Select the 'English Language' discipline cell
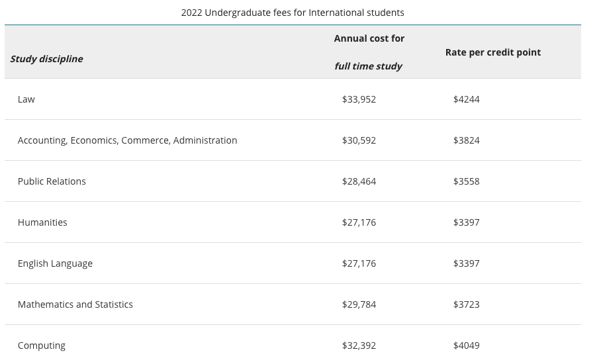The width and height of the screenshot is (605, 364). pyautogui.click(x=55, y=263)
